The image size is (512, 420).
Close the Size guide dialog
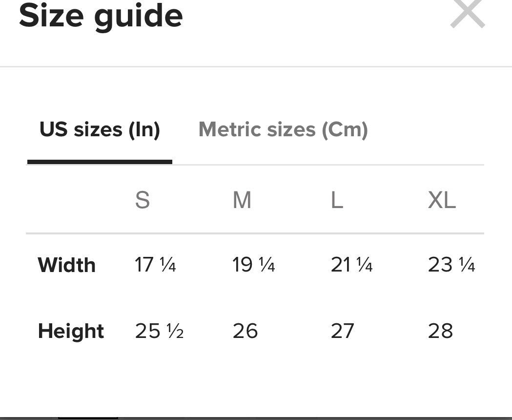click(468, 13)
